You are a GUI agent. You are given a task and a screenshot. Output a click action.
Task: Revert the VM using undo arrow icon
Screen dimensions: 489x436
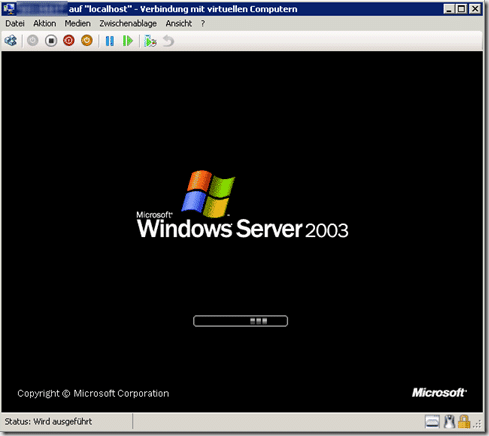(168, 41)
